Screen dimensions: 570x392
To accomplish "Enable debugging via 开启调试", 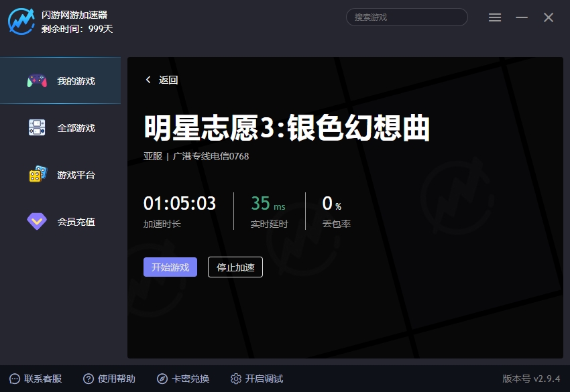I will 256,379.
